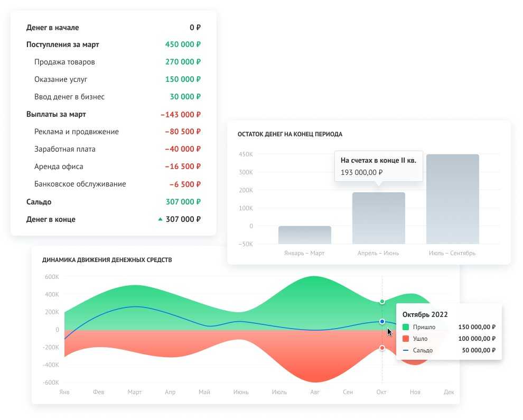Select the Продажа товаров row
Viewport: 523px width, 420px height.
tap(64, 62)
